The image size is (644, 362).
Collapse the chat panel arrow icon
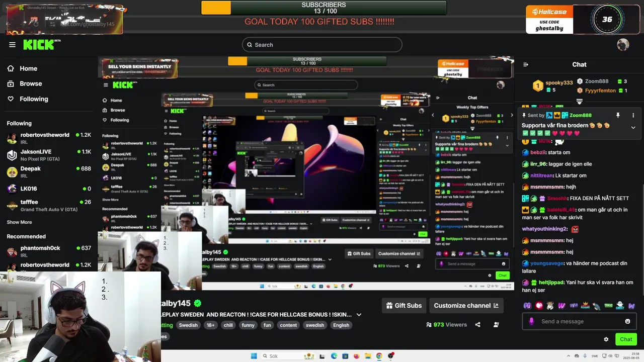(526, 64)
